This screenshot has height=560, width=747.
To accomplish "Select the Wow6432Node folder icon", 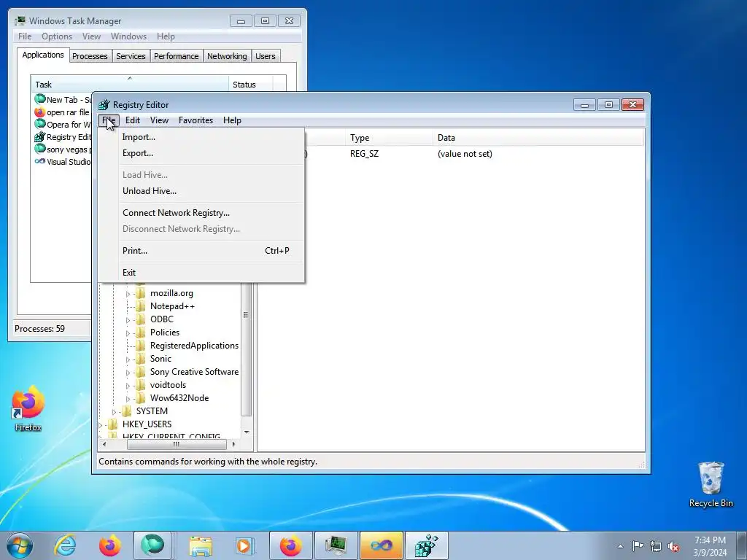I will pyautogui.click(x=141, y=398).
